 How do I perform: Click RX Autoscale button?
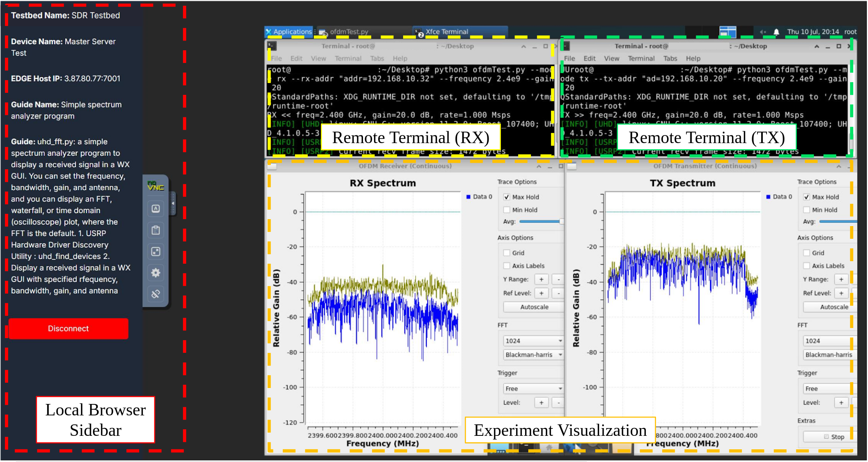pyautogui.click(x=534, y=307)
